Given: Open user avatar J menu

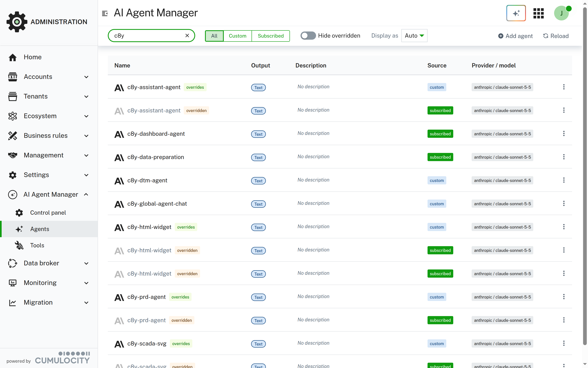Looking at the screenshot, I should coord(561,13).
